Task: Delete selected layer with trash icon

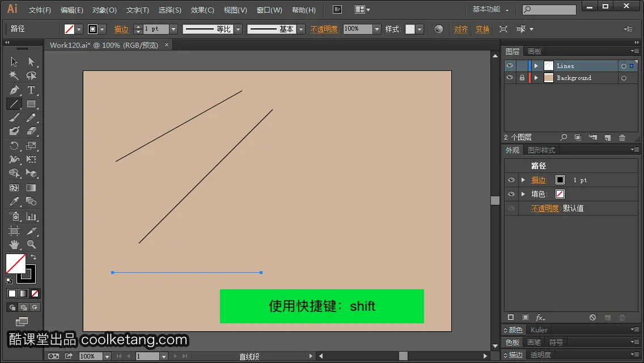Action: (622, 137)
